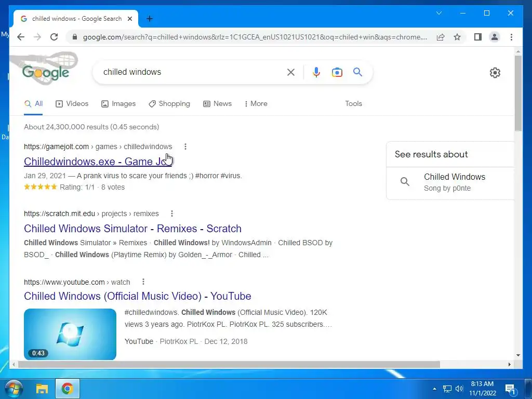The height and width of the screenshot is (399, 532).
Task: Switch to the Videos tab
Action: [x=72, y=104]
